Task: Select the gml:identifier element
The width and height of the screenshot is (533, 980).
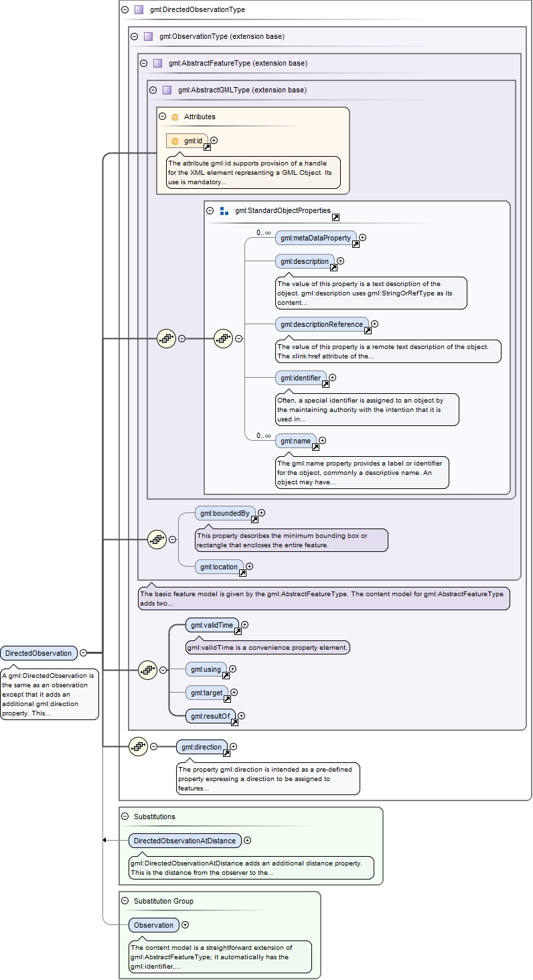Action: tap(300, 378)
